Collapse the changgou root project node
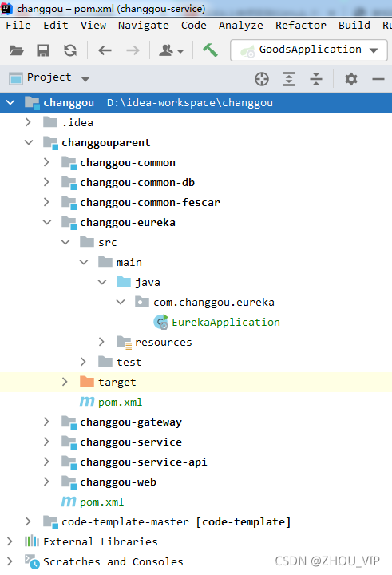This screenshot has height=575, width=392. click(10, 103)
